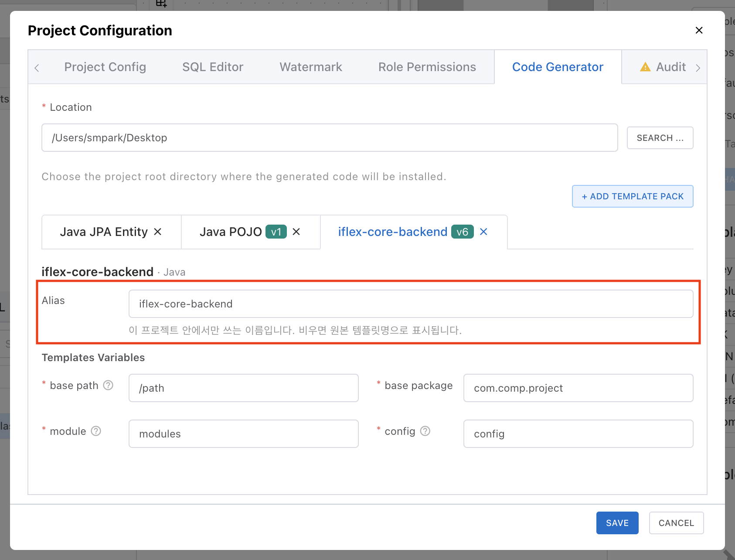The width and height of the screenshot is (735, 560).
Task: Click the base package input field
Action: 578,388
